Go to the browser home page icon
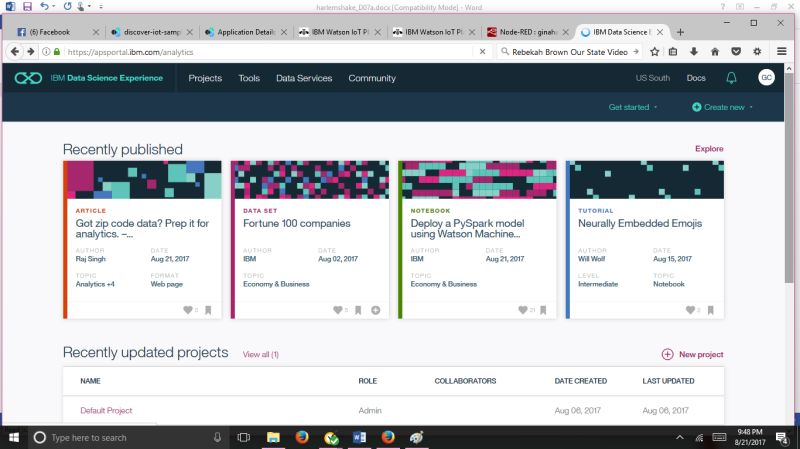 click(x=715, y=52)
